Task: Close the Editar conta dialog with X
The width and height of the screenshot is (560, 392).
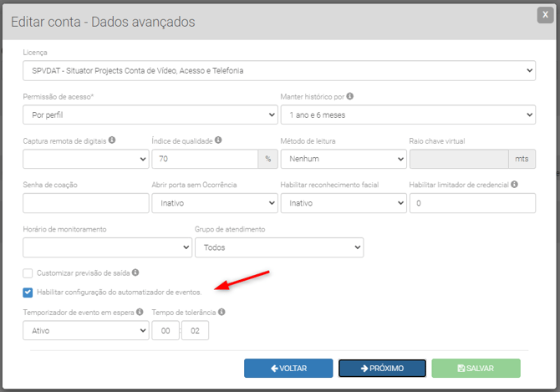Action: [x=545, y=14]
